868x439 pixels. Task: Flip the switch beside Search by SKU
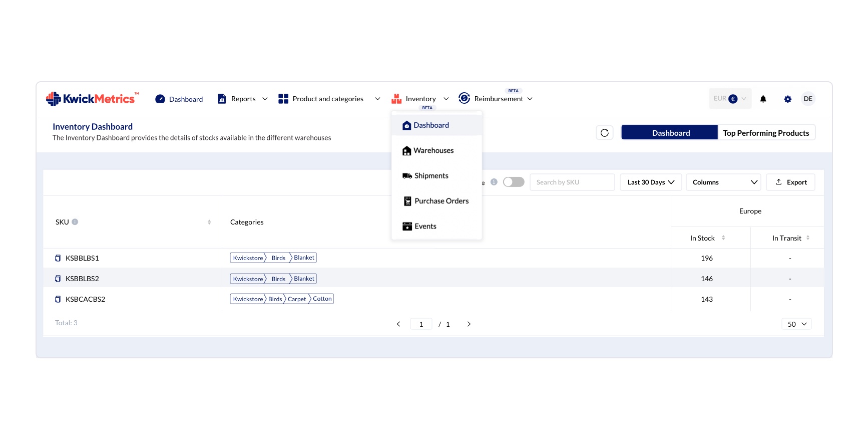tap(514, 182)
